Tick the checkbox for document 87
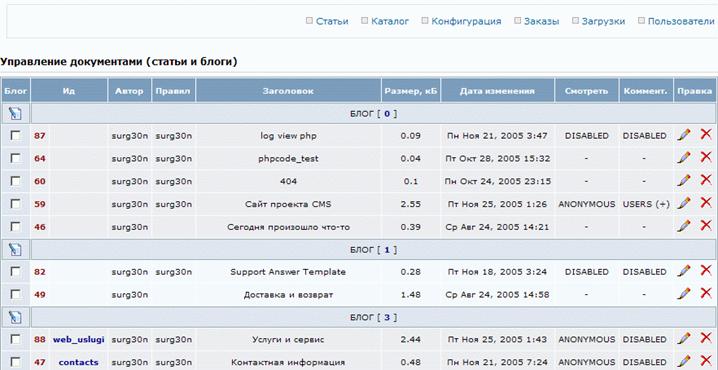 [16, 136]
